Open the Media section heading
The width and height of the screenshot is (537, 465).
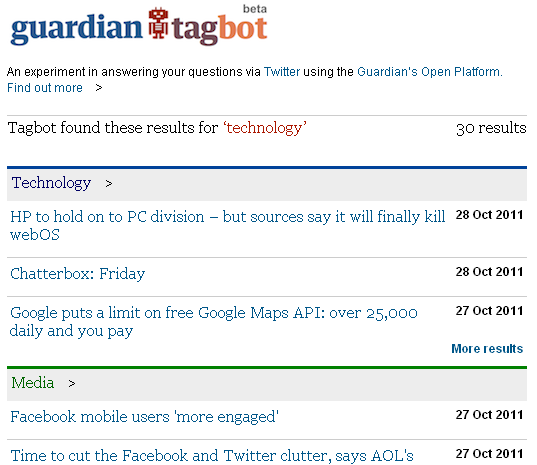tap(33, 383)
